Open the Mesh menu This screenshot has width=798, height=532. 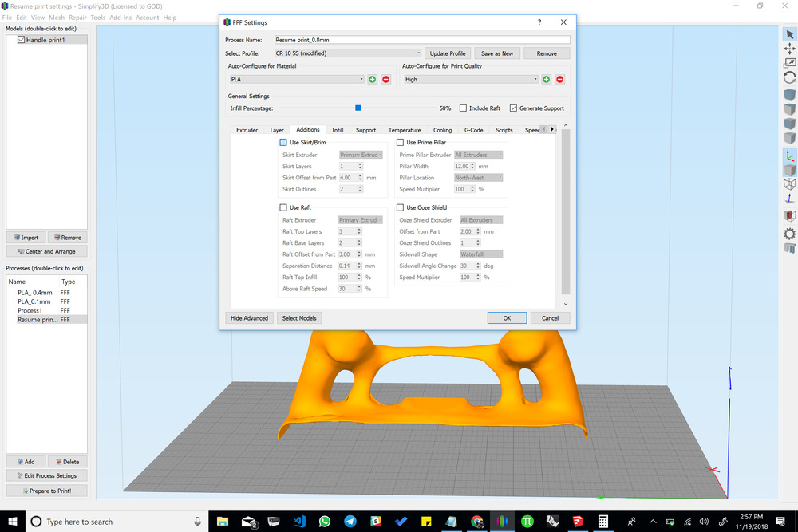point(57,18)
